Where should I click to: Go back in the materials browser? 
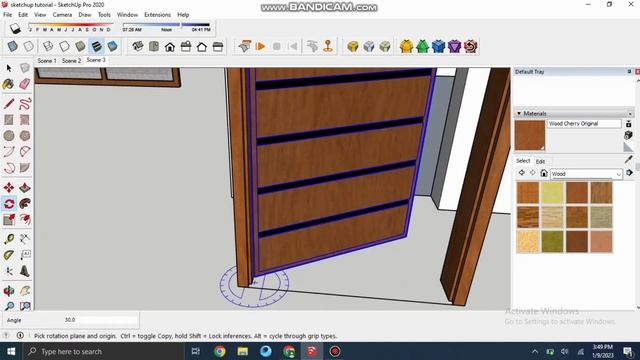[x=521, y=173]
